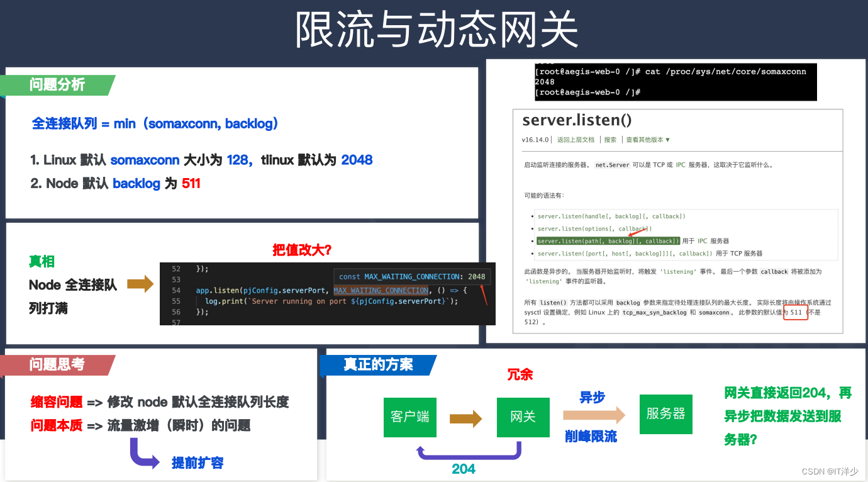The width and height of the screenshot is (868, 482).
Task: Click the default value 511 in docs paragraph
Action: 796,312
